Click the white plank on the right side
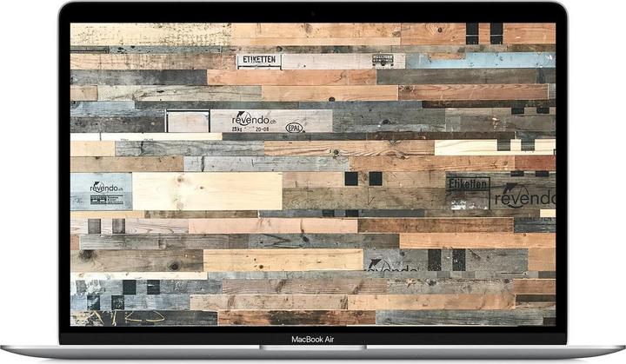Screen dimensions: 626x364 (487, 148)
